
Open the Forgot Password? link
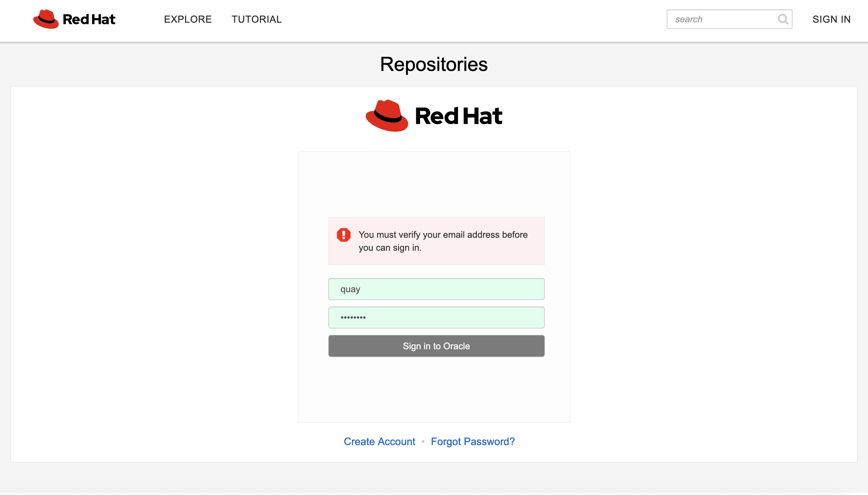(x=473, y=441)
